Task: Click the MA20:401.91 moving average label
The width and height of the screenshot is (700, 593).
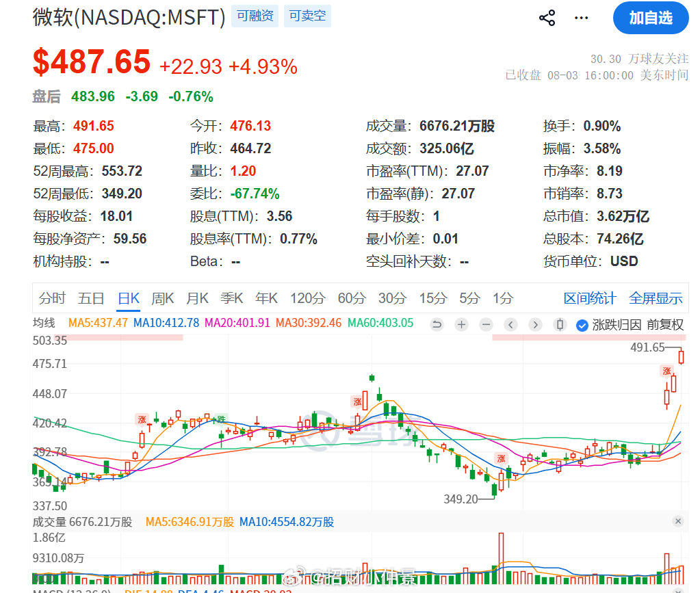Action: coord(237,323)
